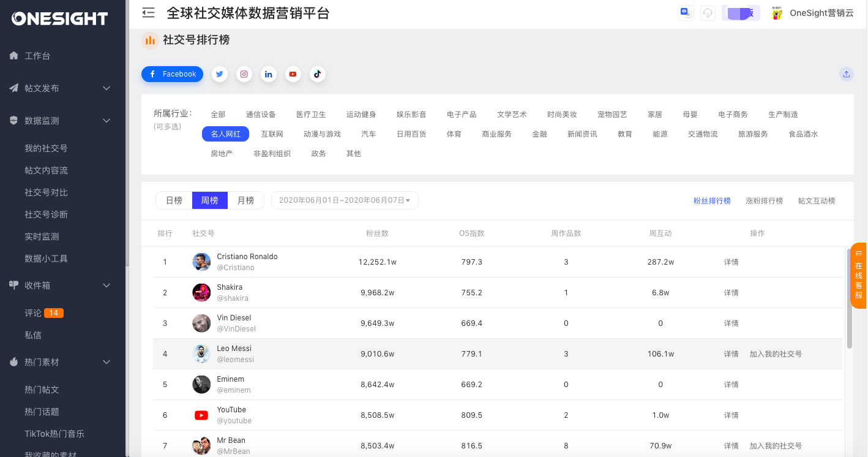This screenshot has height=457, width=868.
Task: Select the Instagram platform icon
Action: click(x=244, y=74)
